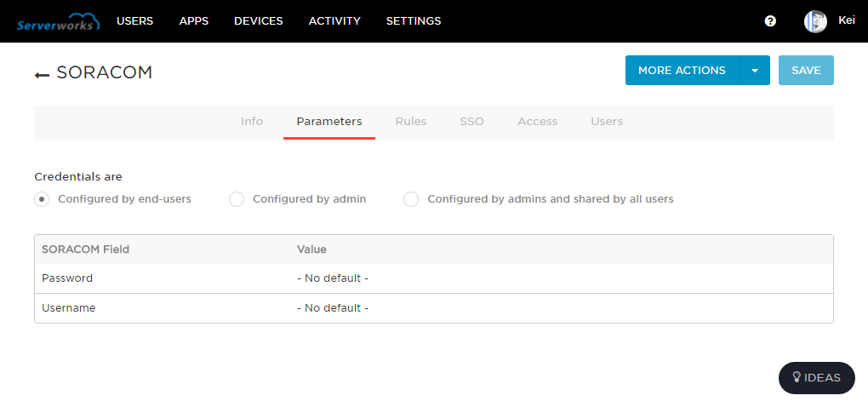Viewport: 868px width, 407px height.
Task: Choose Configured by admins and shared by all users
Action: pyautogui.click(x=411, y=199)
